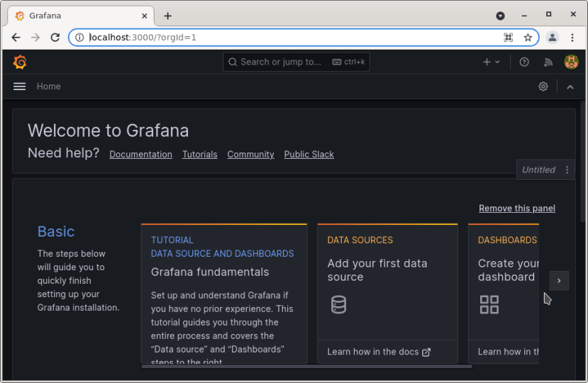
Task: Open the Tutorials link
Action: tap(199, 155)
